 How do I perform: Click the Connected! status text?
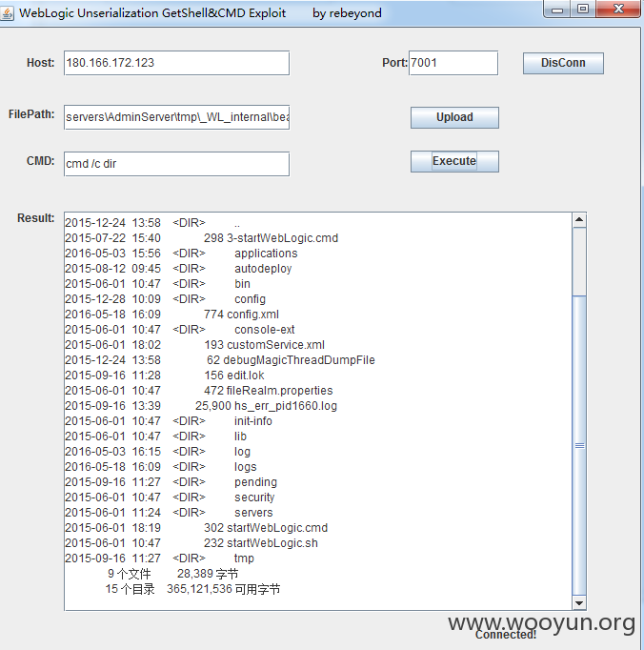pos(506,635)
